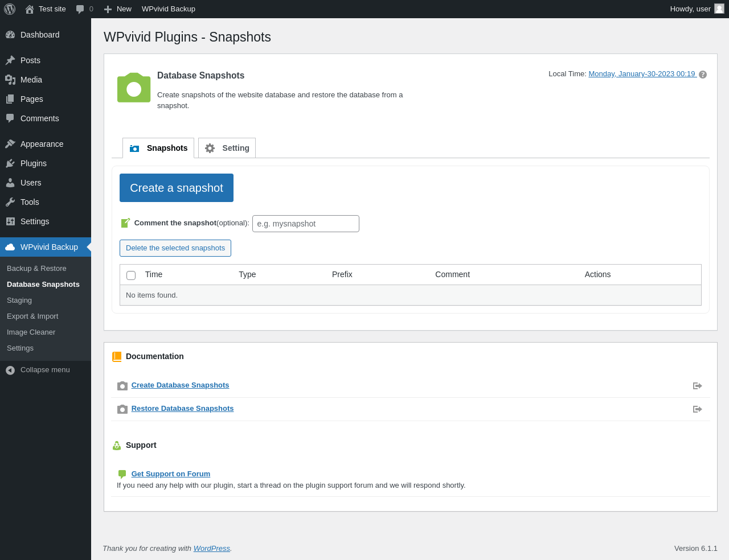Screen dimensions: 729x560
Task: Open the Get Support on Forum link
Action: [x=171, y=474]
